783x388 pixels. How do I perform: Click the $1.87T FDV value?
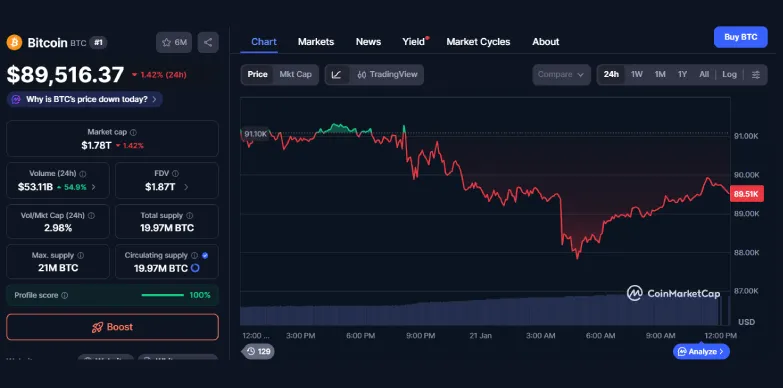tap(160, 187)
